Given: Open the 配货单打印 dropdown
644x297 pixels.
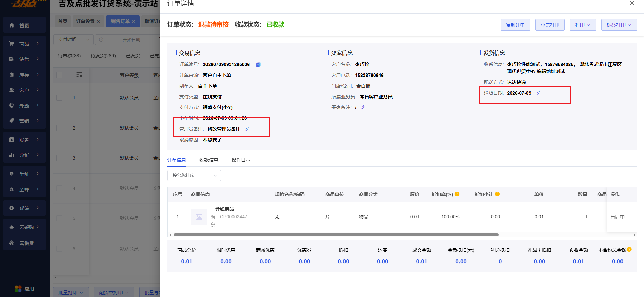Looking at the screenshot, I should pos(114,292).
